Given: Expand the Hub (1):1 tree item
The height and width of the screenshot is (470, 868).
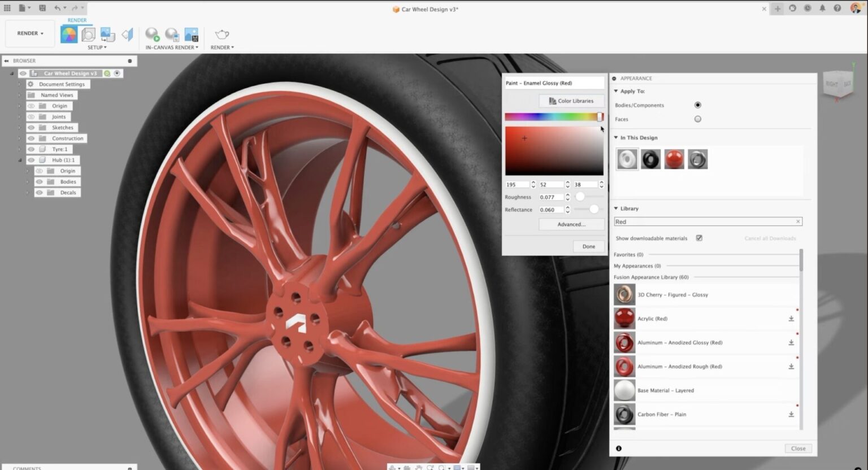Looking at the screenshot, I should [20, 160].
